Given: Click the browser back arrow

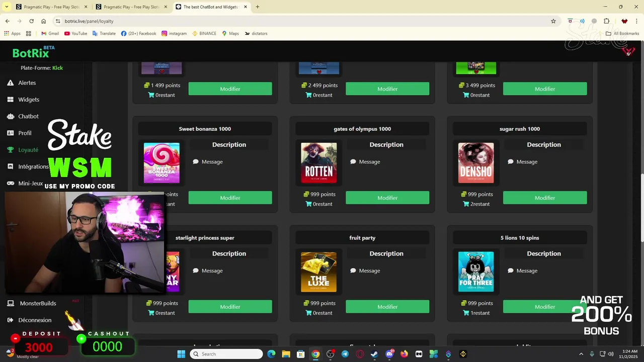Looking at the screenshot, I should (7, 21).
